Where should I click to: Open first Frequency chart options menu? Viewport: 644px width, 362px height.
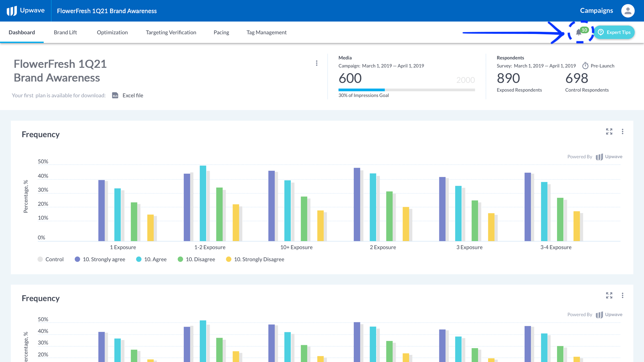(623, 132)
